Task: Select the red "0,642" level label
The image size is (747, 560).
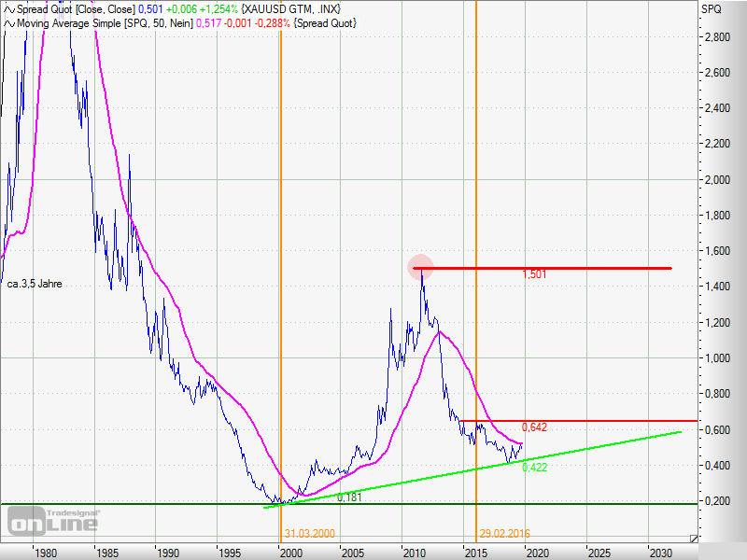Action: pyautogui.click(x=534, y=427)
